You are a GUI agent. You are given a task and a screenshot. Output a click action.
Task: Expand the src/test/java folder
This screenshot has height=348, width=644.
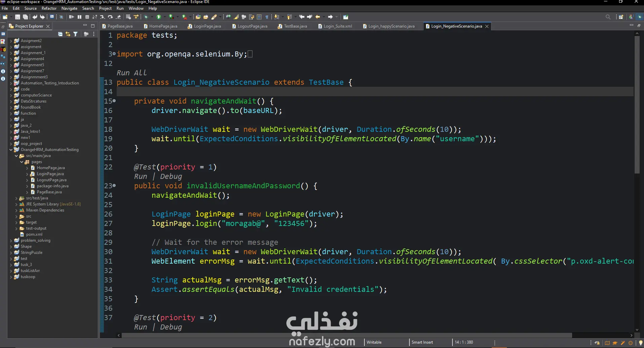pyautogui.click(x=16, y=198)
